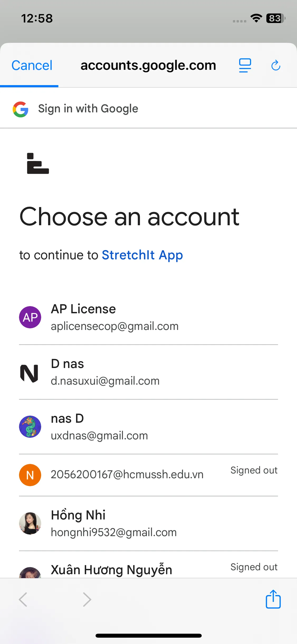
Task: Tap the accounts.google.com address title
Action: tap(148, 65)
